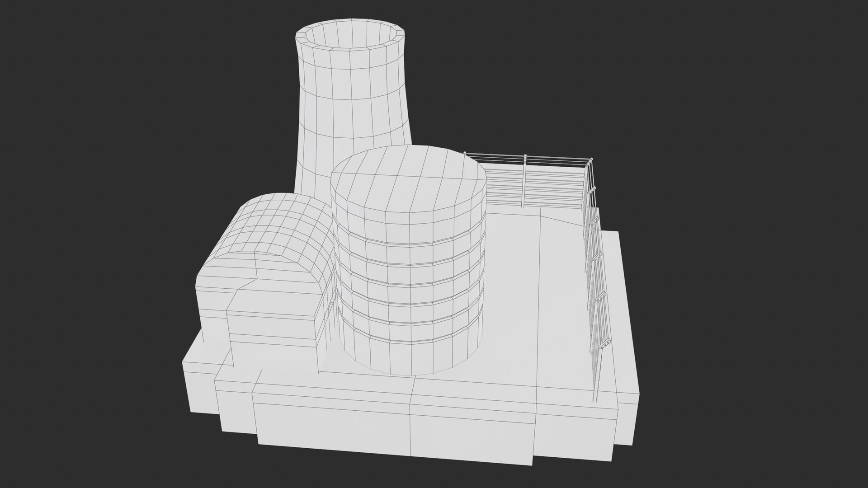Click the cooling tower's open top rim
868x488 pixels.
click(349, 36)
